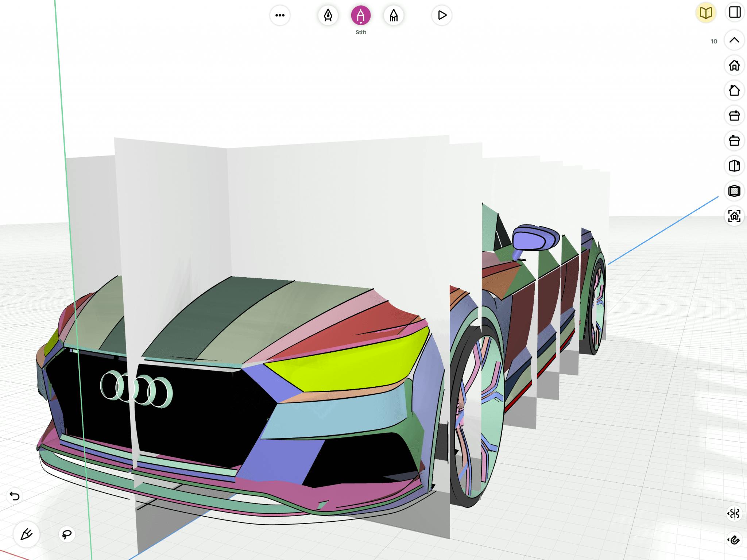
Task: Click the stroke count value 10
Action: (x=714, y=41)
